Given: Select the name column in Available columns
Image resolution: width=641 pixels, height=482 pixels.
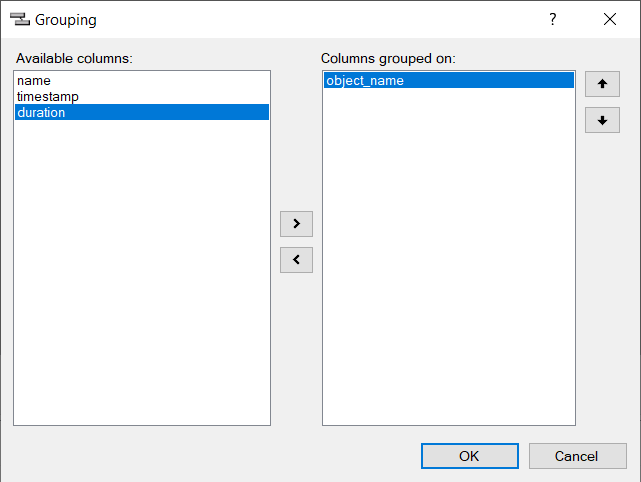Looking at the screenshot, I should point(34,80).
